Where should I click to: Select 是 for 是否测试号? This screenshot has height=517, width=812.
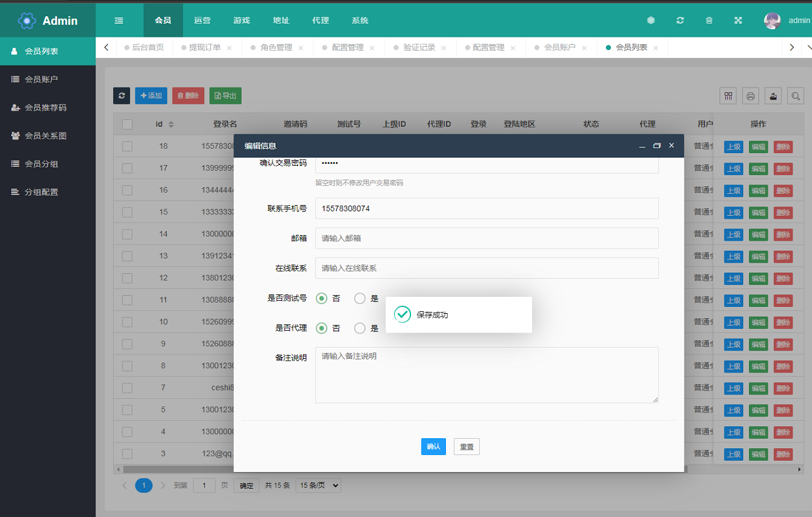coord(360,299)
